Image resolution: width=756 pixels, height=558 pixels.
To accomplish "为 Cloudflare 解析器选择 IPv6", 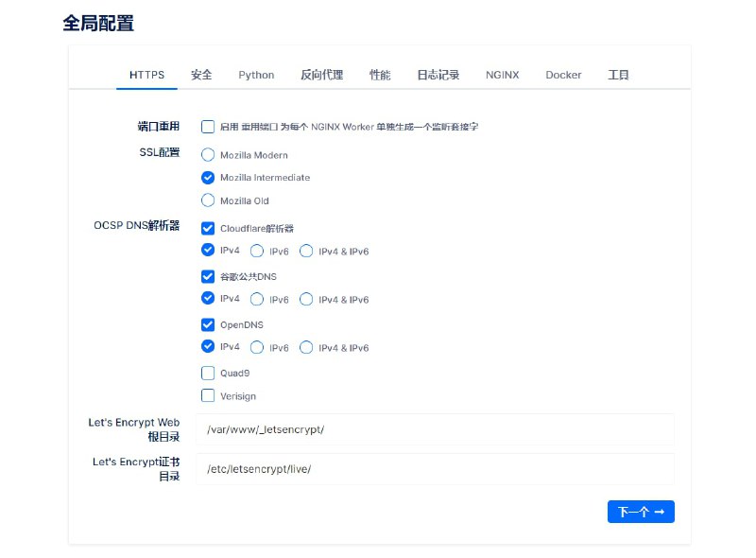I will click(256, 250).
